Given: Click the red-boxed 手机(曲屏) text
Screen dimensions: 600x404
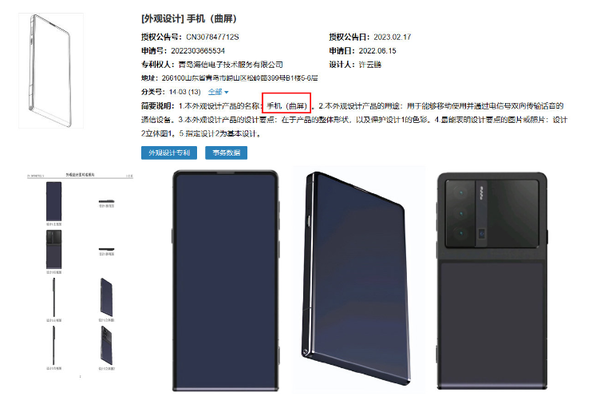Looking at the screenshot, I should click(x=287, y=106).
